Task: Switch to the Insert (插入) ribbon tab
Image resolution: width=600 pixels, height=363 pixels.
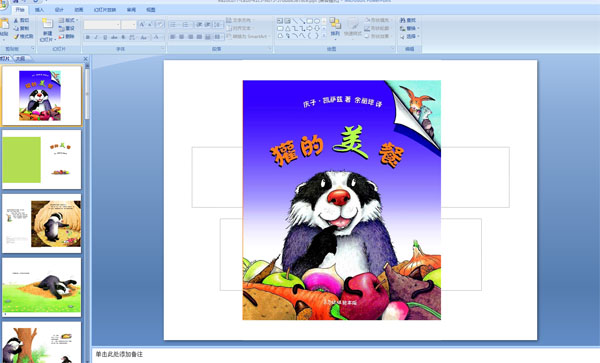Action: click(39, 10)
